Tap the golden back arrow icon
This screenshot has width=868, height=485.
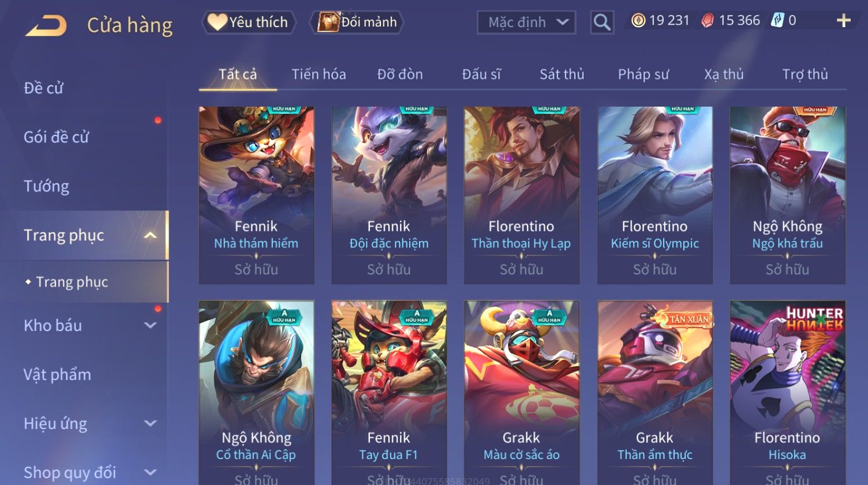coord(46,25)
